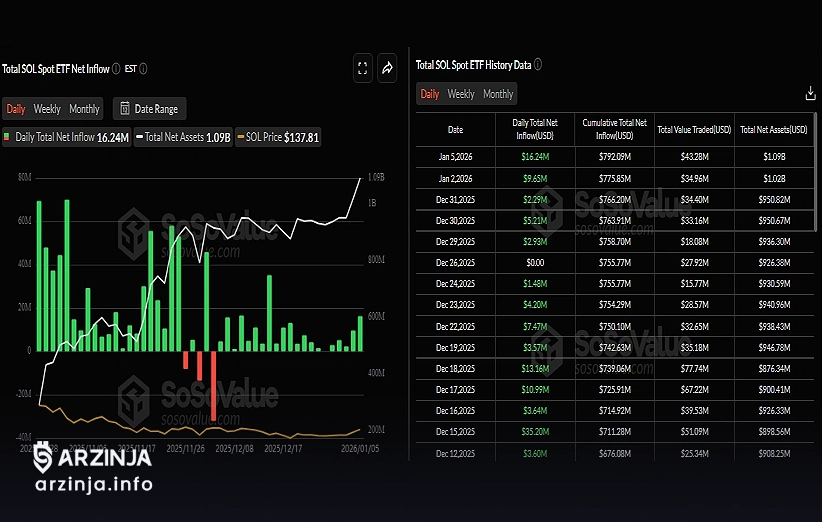822x522 pixels.
Task: Click the fullscreen chart icon
Action: point(363,68)
